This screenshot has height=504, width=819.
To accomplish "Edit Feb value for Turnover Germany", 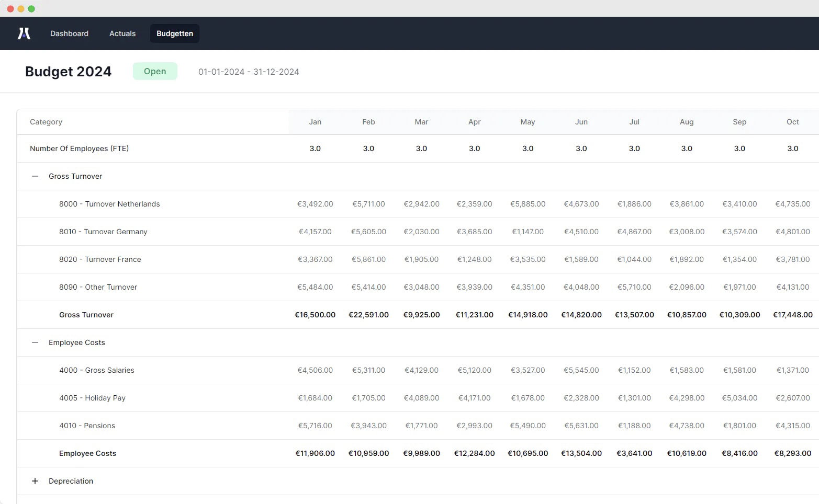I will click(368, 232).
